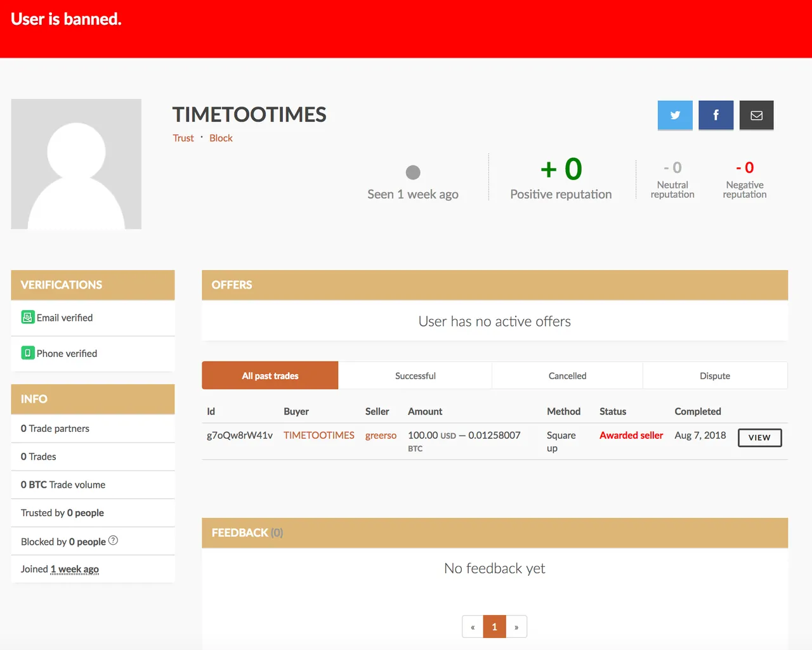Click the TIMETOOTIMES username heading

249,115
